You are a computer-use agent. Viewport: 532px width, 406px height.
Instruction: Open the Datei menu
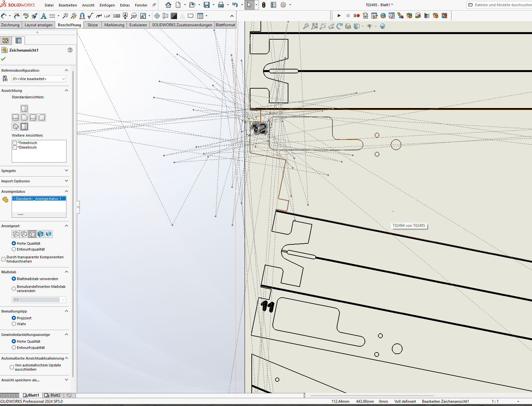(49, 5)
